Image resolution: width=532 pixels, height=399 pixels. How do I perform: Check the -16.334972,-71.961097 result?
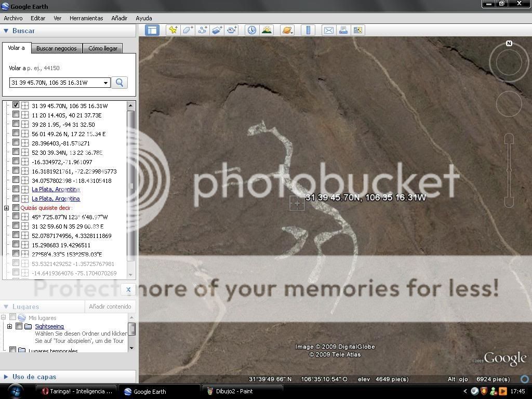16,161
